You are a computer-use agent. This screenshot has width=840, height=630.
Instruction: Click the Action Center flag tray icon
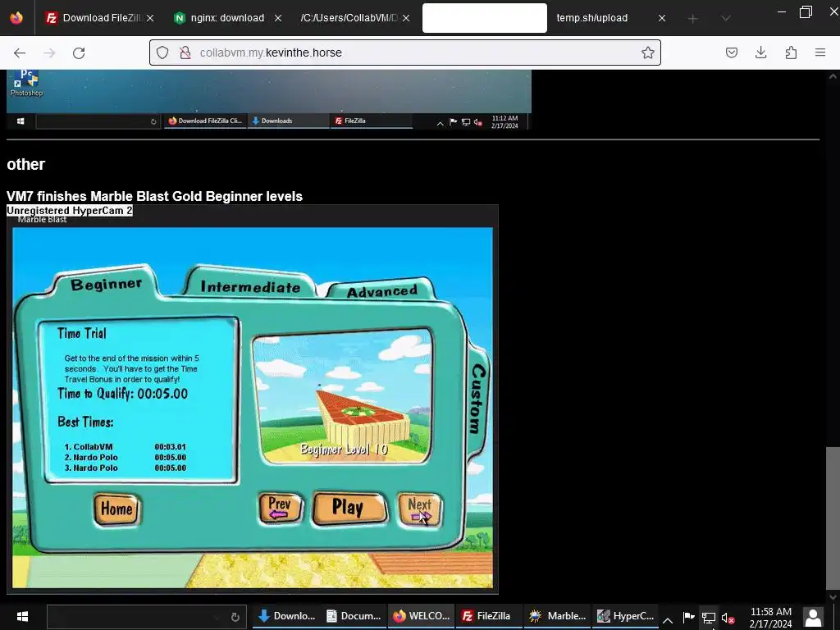point(688,617)
